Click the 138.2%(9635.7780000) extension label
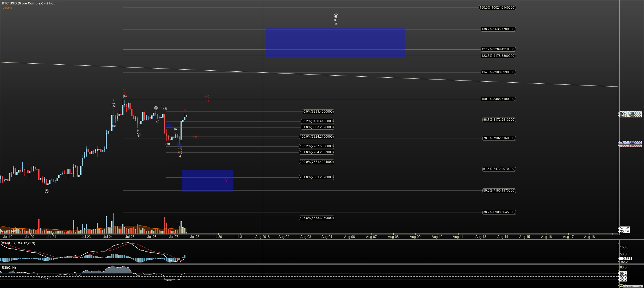Screen dimensions: 644x288 (498, 29)
